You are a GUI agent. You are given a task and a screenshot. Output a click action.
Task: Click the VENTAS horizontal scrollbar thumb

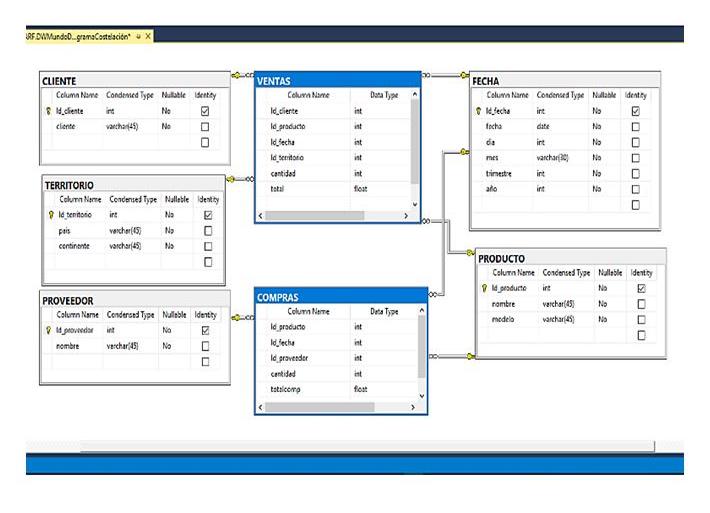point(315,216)
